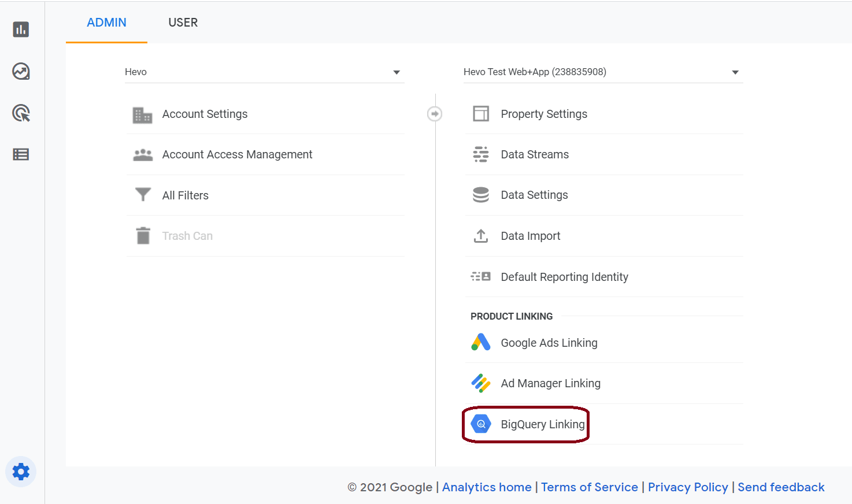Screen dimensions: 852x504
Task: Open the Configure table icon in sidebar
Action: pyautogui.click(x=21, y=154)
